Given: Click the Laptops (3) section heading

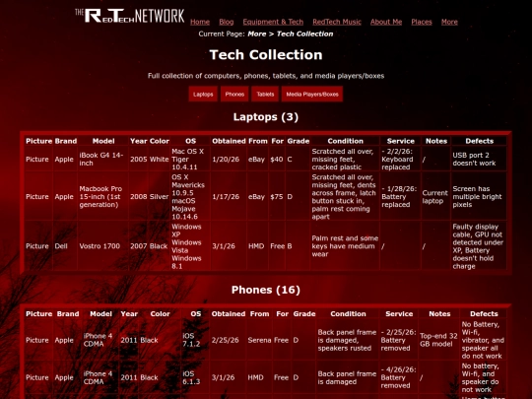Looking at the screenshot, I should tap(266, 117).
